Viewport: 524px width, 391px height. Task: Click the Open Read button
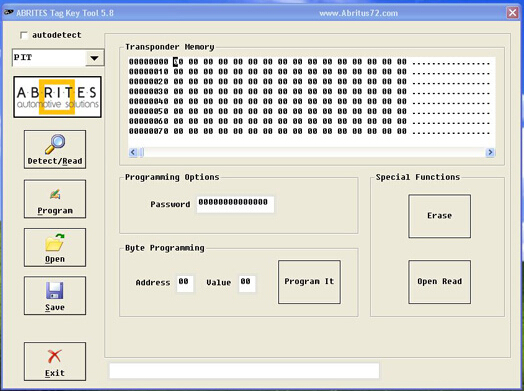439,282
